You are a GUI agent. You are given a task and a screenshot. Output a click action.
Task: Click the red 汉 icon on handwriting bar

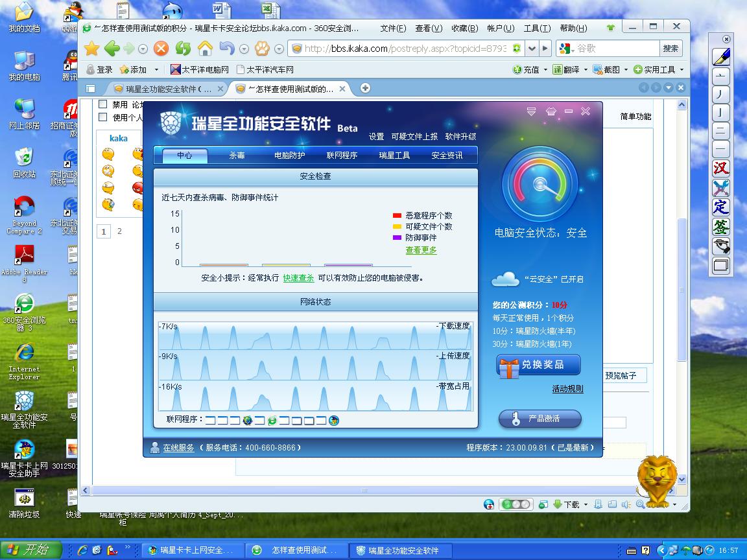click(721, 168)
